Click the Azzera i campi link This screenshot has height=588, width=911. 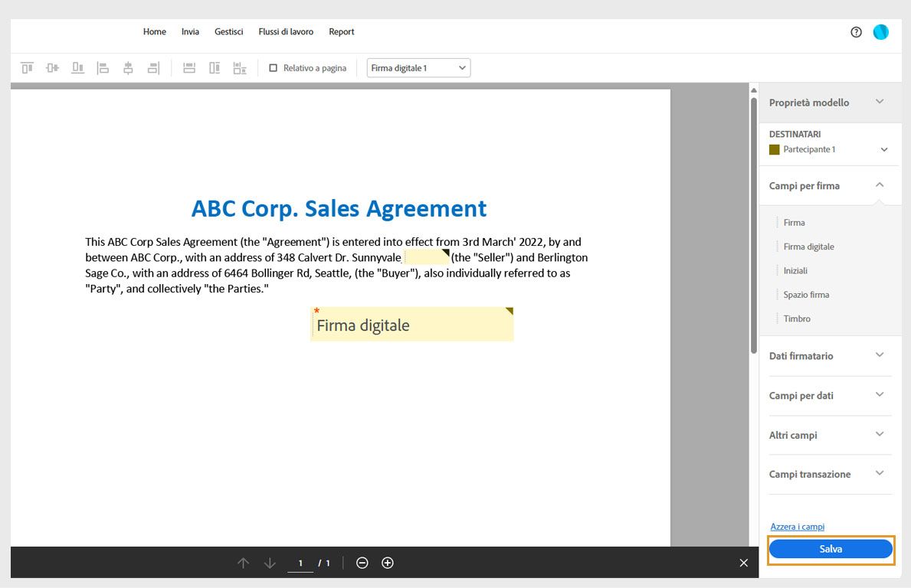coord(797,527)
